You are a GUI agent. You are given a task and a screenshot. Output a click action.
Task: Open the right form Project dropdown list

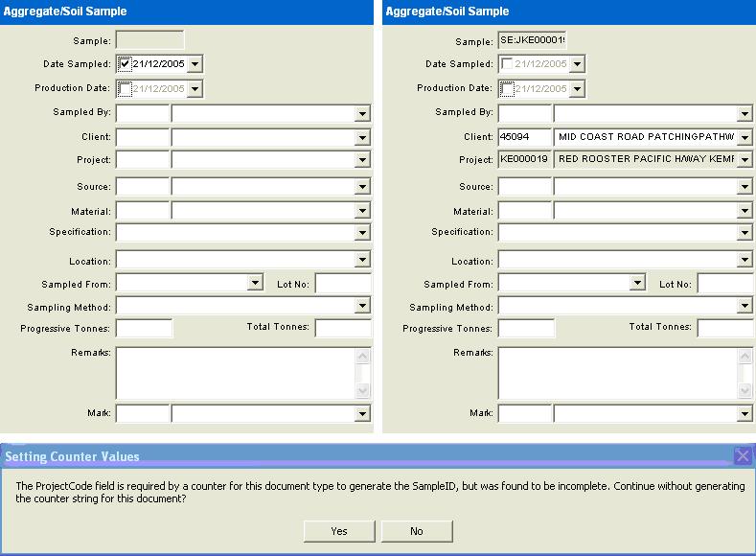click(745, 160)
